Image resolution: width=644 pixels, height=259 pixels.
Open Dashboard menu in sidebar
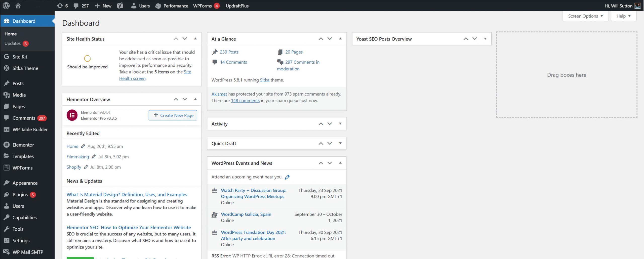(x=27, y=21)
